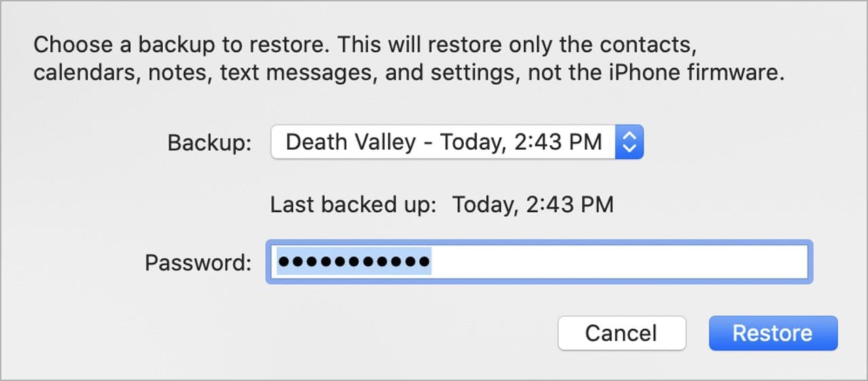The width and height of the screenshot is (868, 381).
Task: Click the highlighted password dots
Action: (x=353, y=262)
